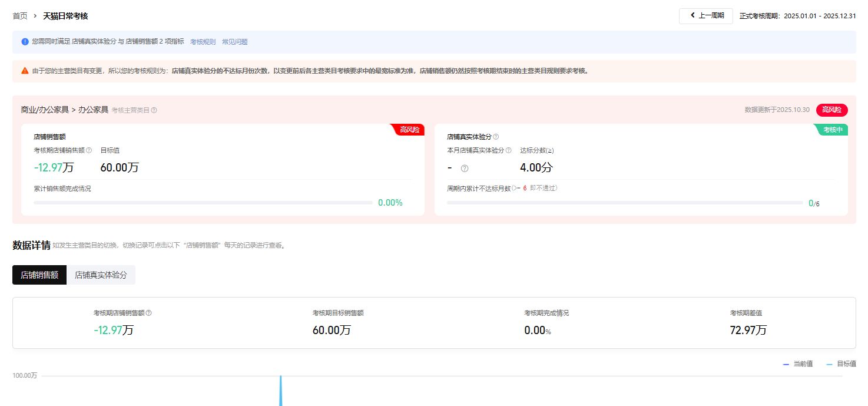Click the red 高风险 status badge pill
Screen dimensions: 868x406
click(831, 110)
